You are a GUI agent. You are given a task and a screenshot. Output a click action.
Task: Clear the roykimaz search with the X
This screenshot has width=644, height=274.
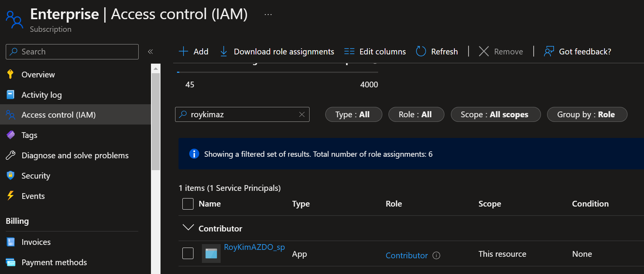pos(302,115)
